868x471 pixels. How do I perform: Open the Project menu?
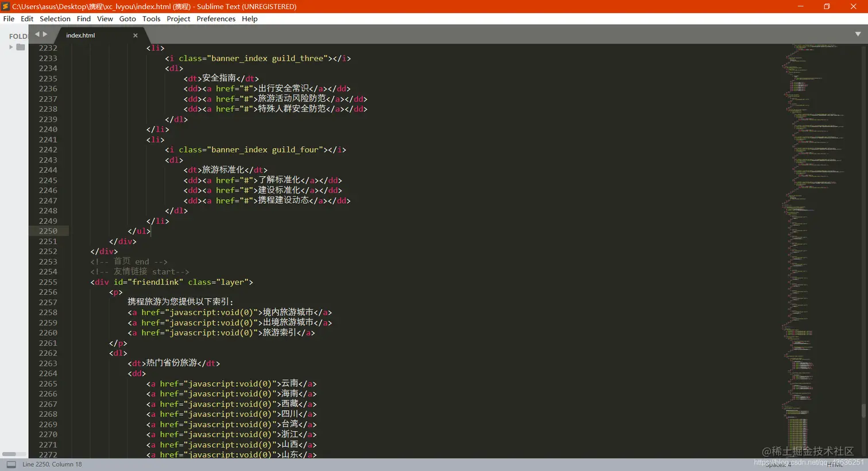pyautogui.click(x=179, y=19)
